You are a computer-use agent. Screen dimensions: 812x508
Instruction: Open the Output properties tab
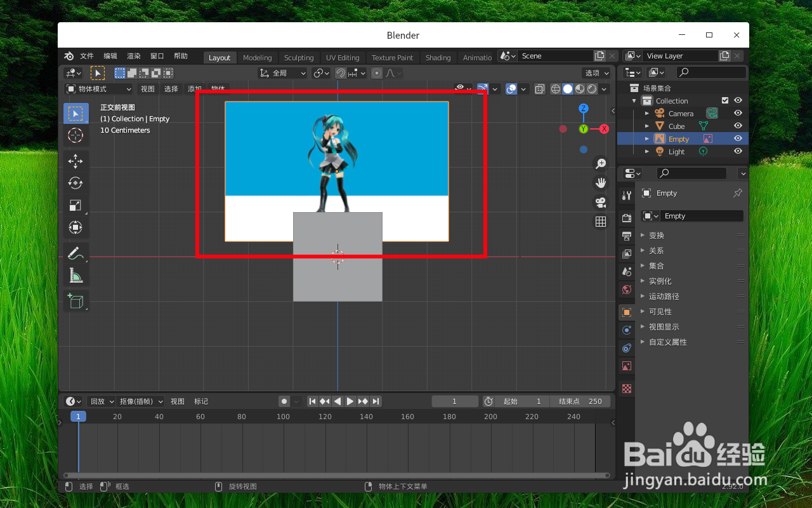pos(627,236)
